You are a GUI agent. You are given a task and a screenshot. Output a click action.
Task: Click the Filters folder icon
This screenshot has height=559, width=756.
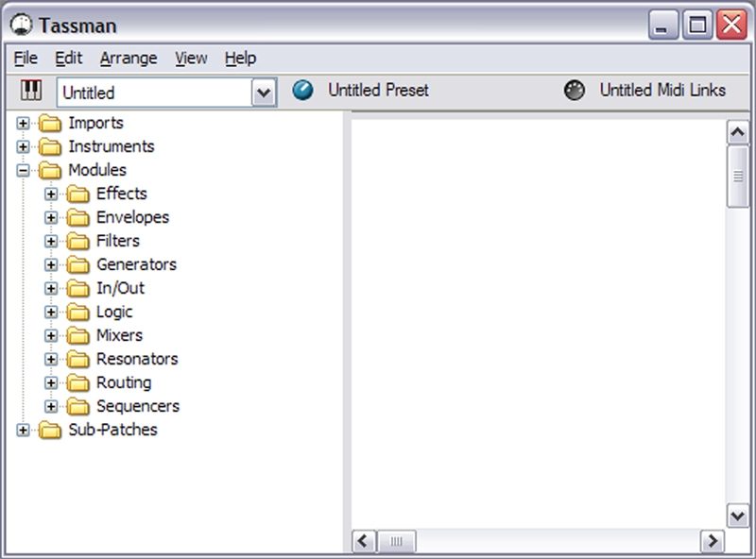click(78, 242)
